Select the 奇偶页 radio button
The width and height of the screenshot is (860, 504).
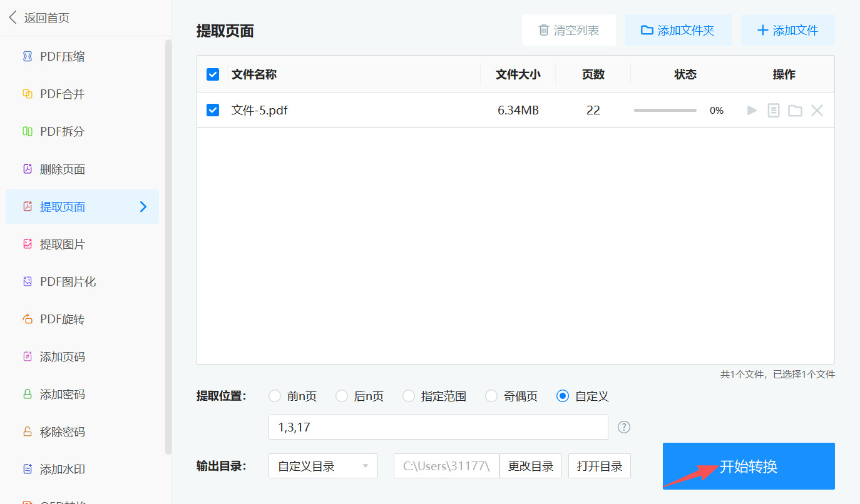point(491,396)
